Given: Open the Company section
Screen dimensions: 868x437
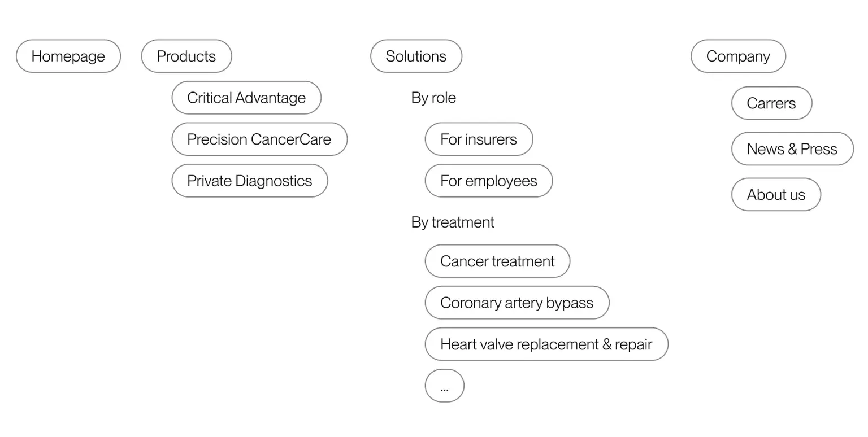Looking at the screenshot, I should click(x=738, y=56).
